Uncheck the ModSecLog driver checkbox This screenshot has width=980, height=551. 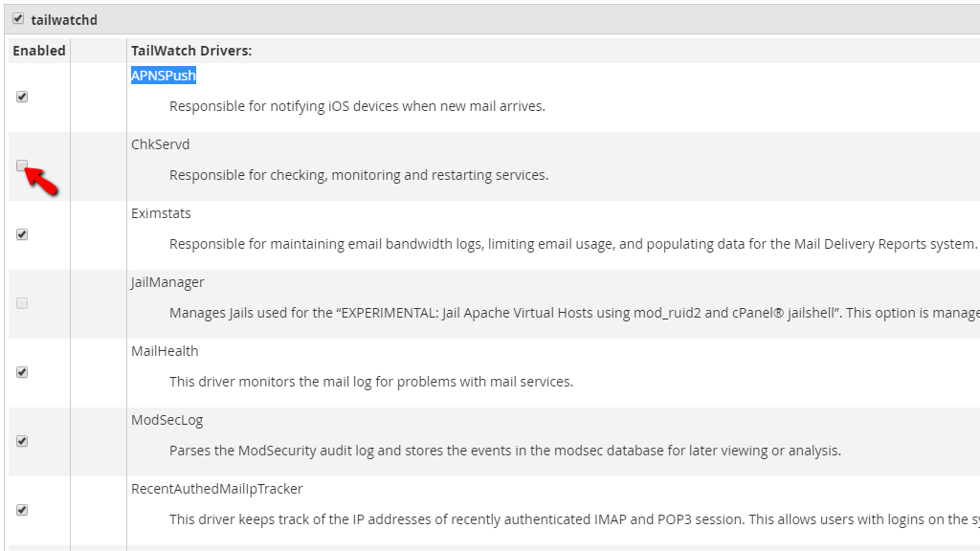tap(22, 441)
